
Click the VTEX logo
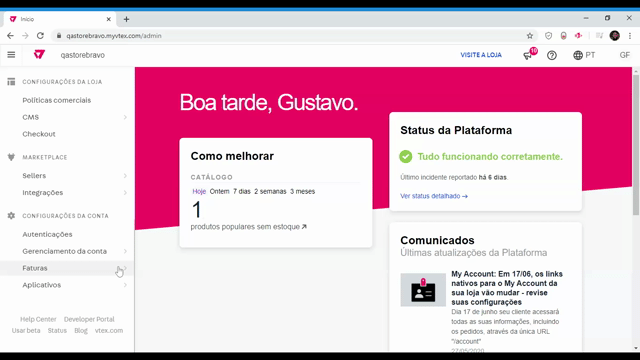[x=39, y=54]
